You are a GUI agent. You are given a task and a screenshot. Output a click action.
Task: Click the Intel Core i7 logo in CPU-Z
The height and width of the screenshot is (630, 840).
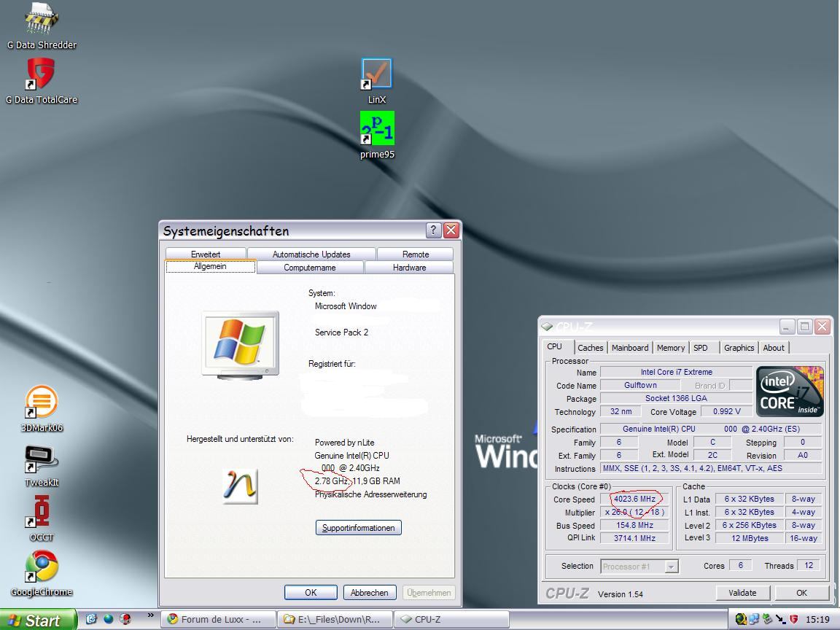point(790,392)
